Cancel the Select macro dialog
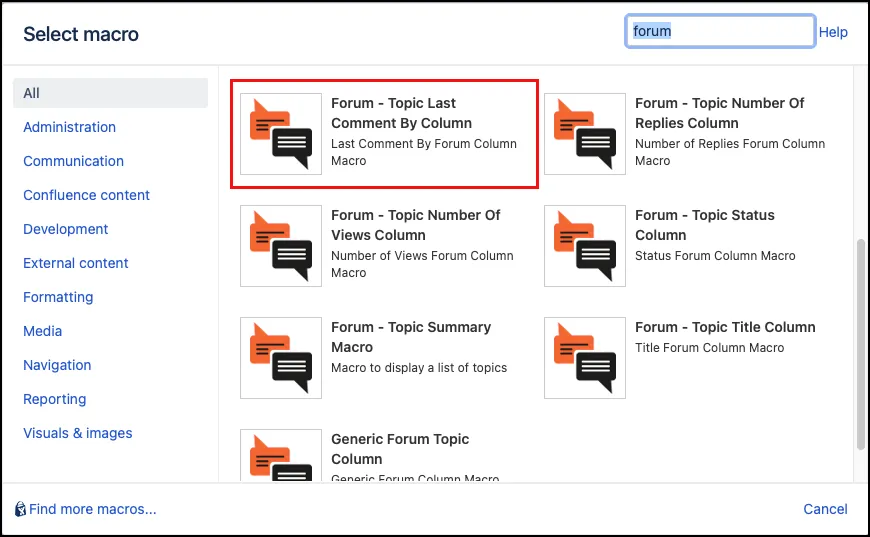This screenshot has width=870, height=537. (825, 509)
